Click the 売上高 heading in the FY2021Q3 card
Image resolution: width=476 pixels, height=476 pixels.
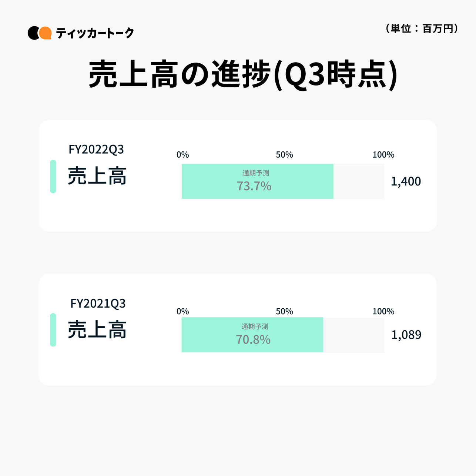click(x=97, y=330)
